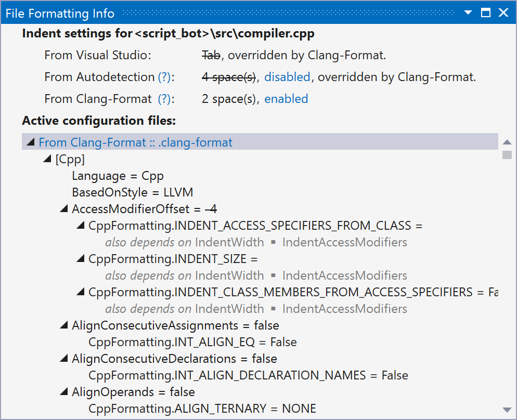Click the enabled link for Clang-Format
This screenshot has height=420, width=517.
(286, 98)
